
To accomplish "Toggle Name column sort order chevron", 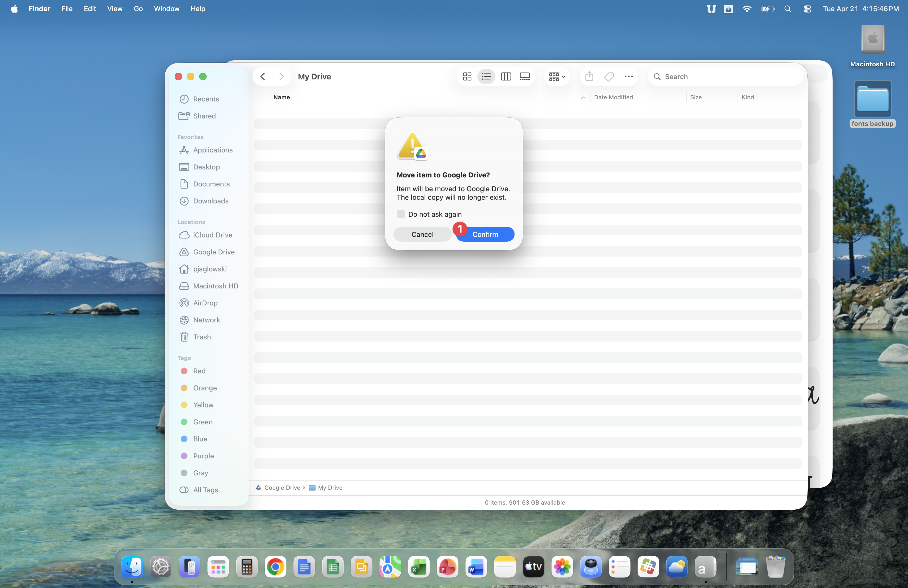I will coord(583,98).
